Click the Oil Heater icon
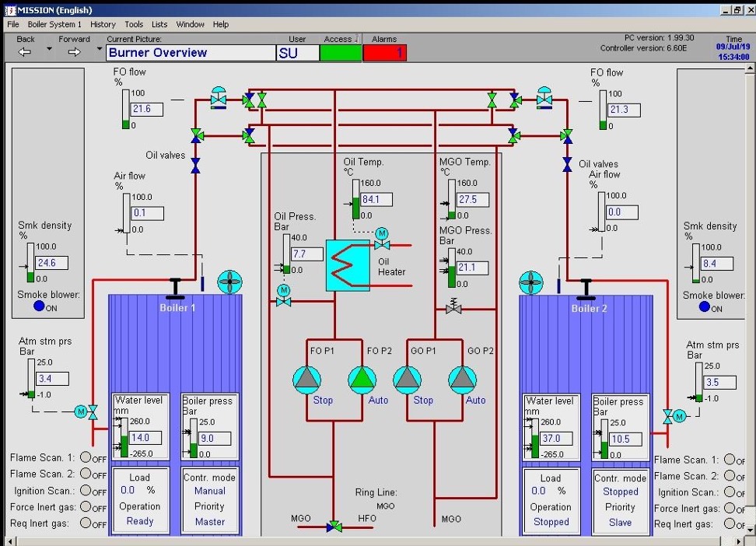Screen dimensions: 756x546 pyautogui.click(x=348, y=266)
